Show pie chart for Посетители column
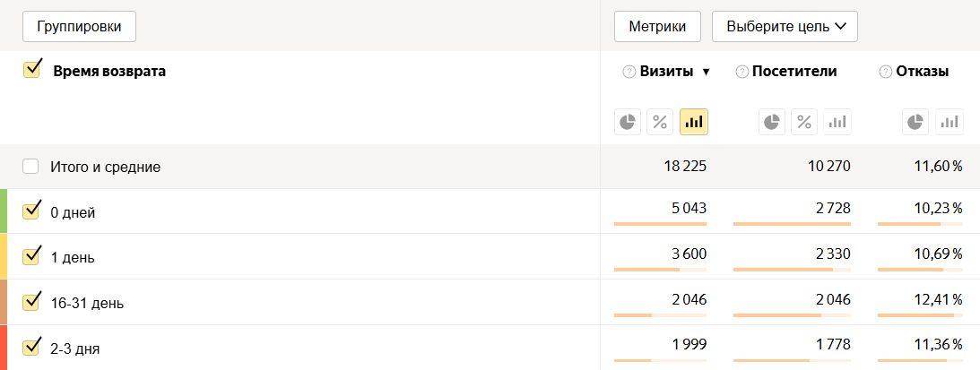This screenshot has width=980, height=370. 772,122
